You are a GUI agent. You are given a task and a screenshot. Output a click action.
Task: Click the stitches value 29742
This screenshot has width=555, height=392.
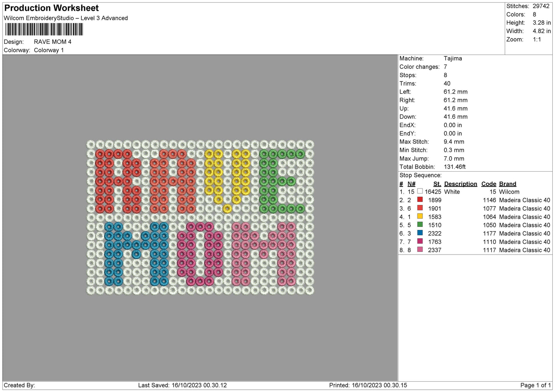pos(541,6)
